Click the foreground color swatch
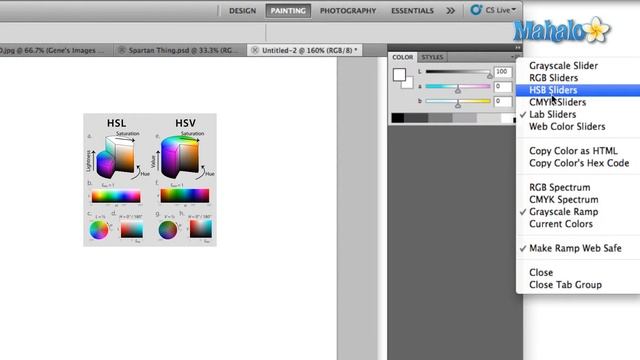640x360 pixels. point(399,75)
